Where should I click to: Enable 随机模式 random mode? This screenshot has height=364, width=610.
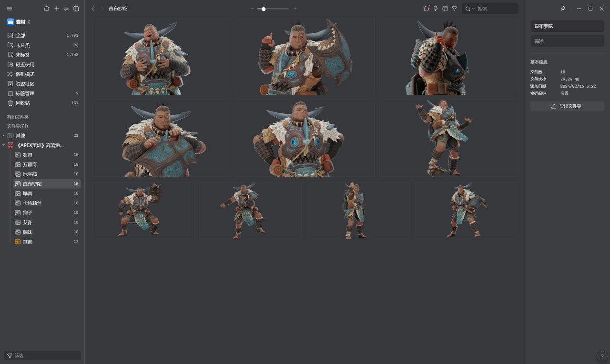click(42, 74)
